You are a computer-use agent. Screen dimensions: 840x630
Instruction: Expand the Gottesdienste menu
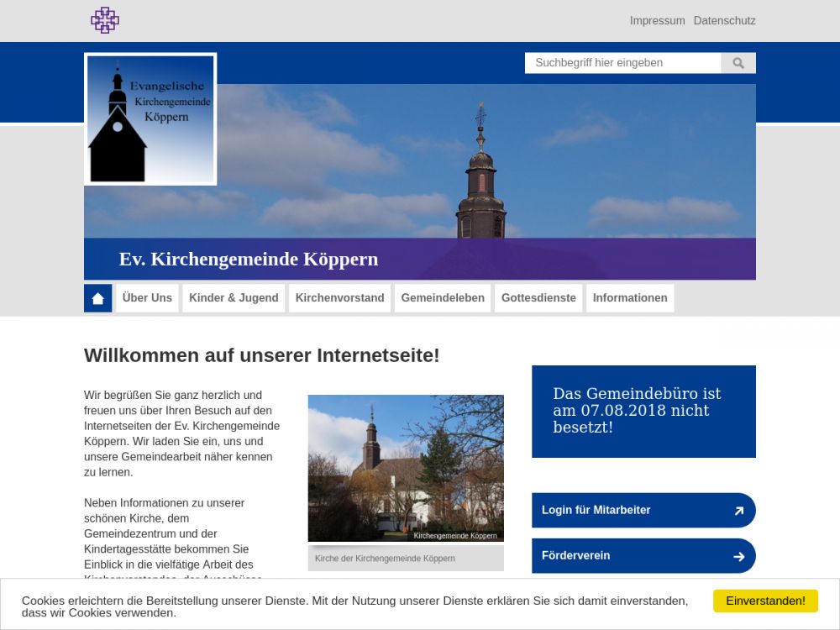click(538, 298)
